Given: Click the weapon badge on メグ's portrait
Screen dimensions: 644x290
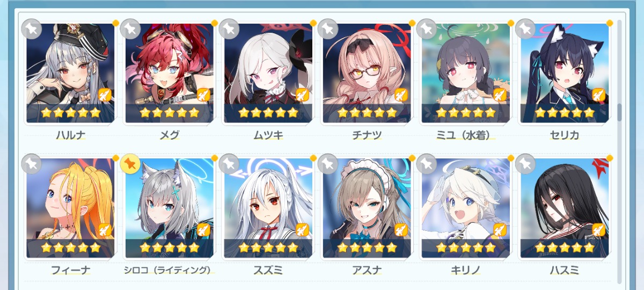Looking at the screenshot, I should click(203, 95).
